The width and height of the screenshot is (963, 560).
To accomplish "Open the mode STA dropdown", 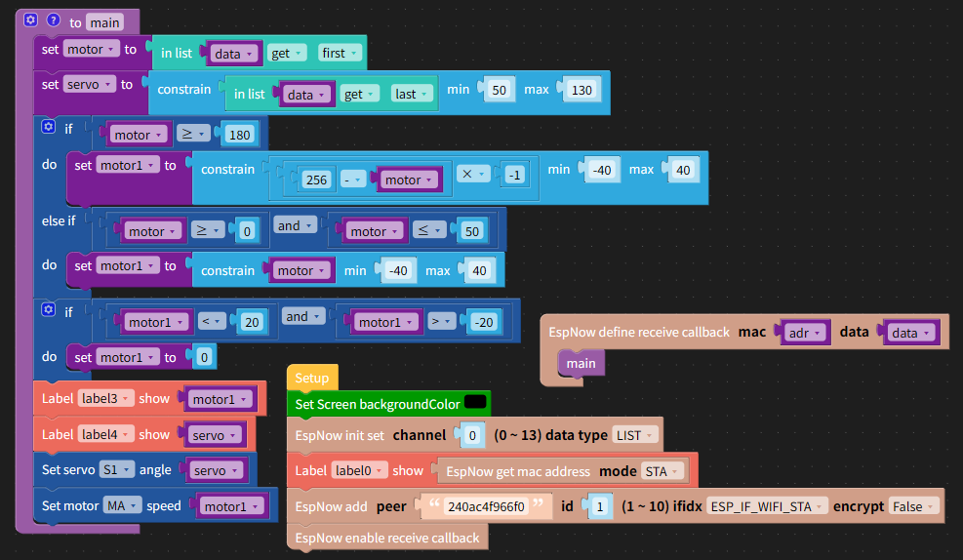I will click(662, 471).
